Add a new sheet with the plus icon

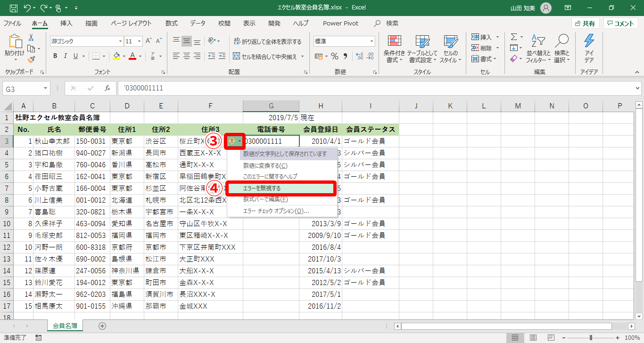pos(102,326)
